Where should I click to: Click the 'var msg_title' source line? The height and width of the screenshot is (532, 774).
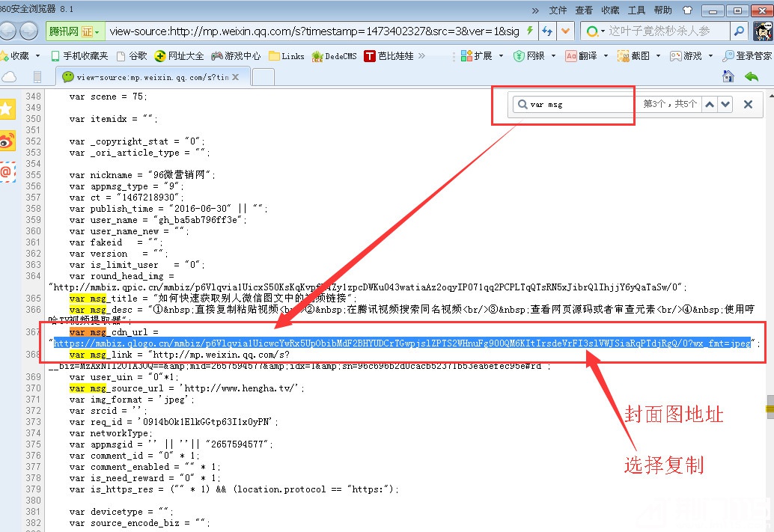pyautogui.click(x=213, y=299)
